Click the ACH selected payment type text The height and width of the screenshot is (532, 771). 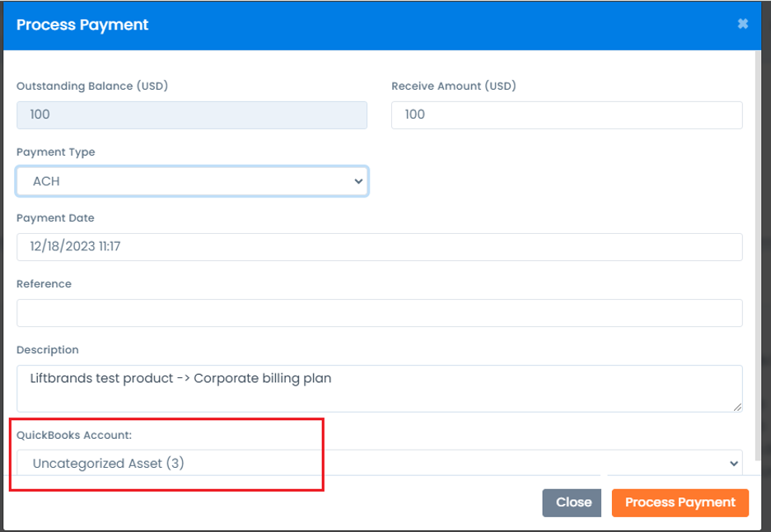click(46, 181)
